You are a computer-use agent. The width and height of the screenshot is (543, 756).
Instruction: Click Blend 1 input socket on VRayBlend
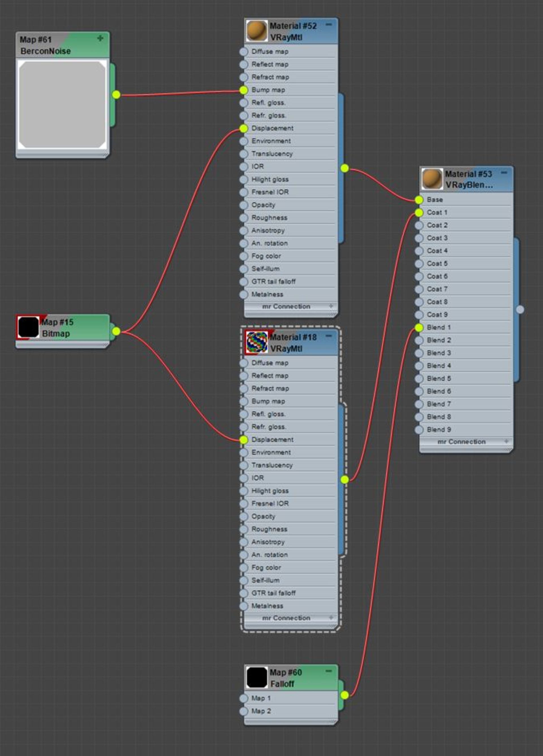(x=419, y=328)
